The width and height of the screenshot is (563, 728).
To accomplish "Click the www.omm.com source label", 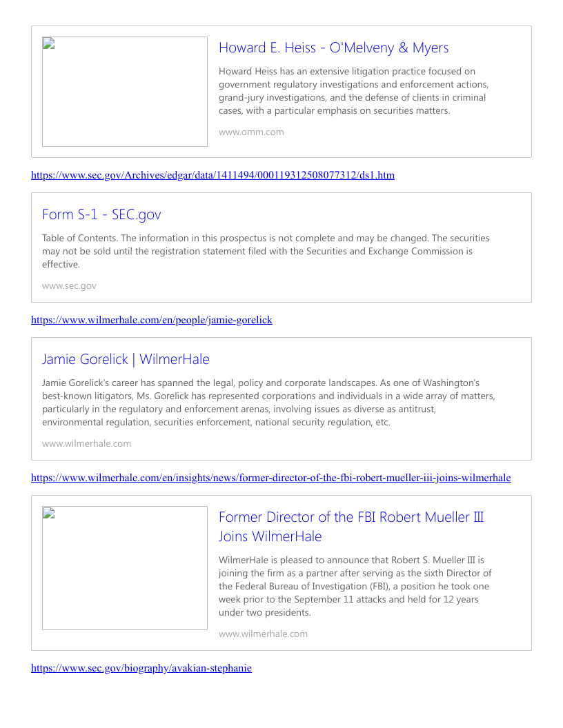I will 251,132.
